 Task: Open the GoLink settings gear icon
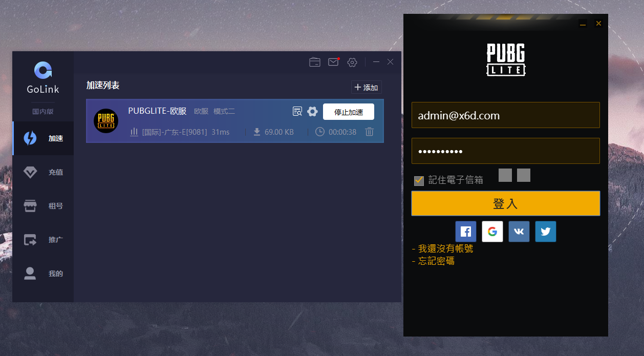[352, 62]
